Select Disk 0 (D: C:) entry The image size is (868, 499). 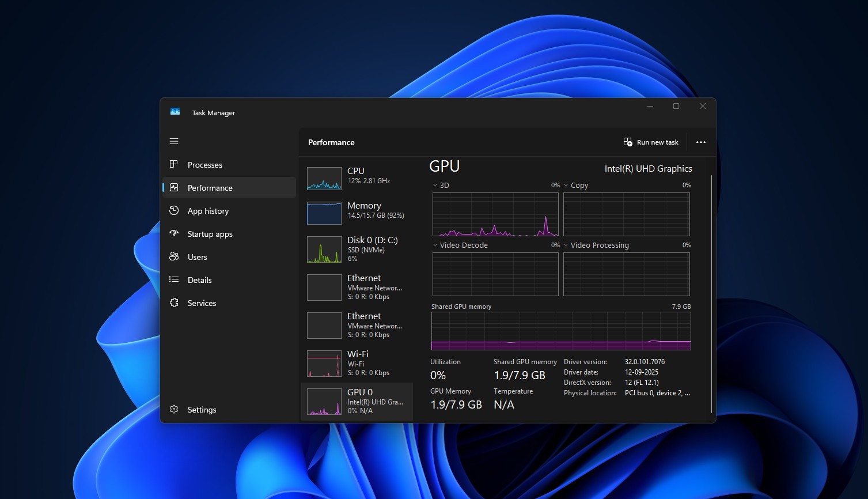(x=357, y=249)
